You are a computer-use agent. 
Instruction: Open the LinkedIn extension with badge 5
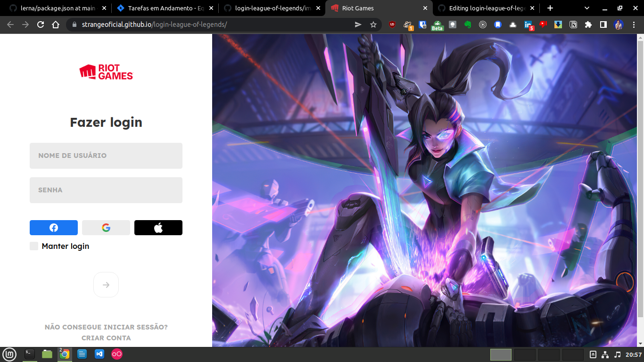tap(528, 25)
